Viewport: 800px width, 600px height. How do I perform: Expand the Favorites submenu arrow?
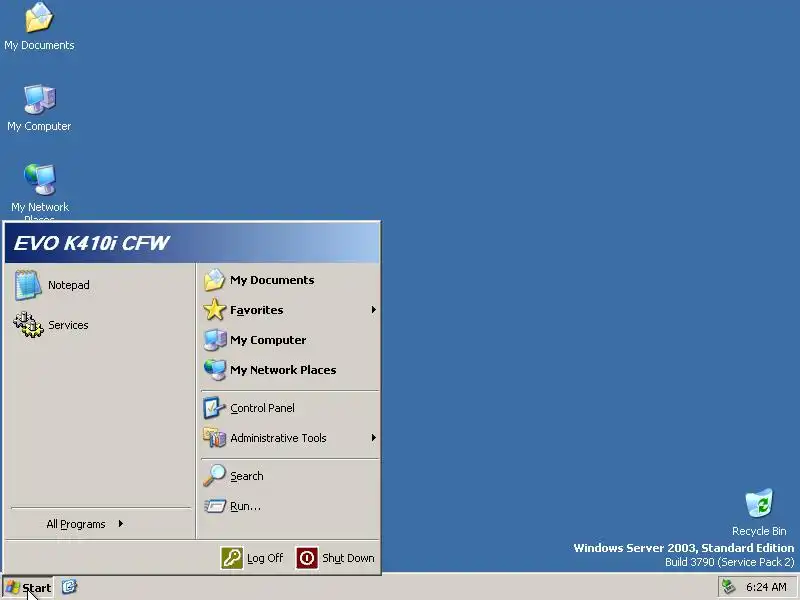(373, 310)
